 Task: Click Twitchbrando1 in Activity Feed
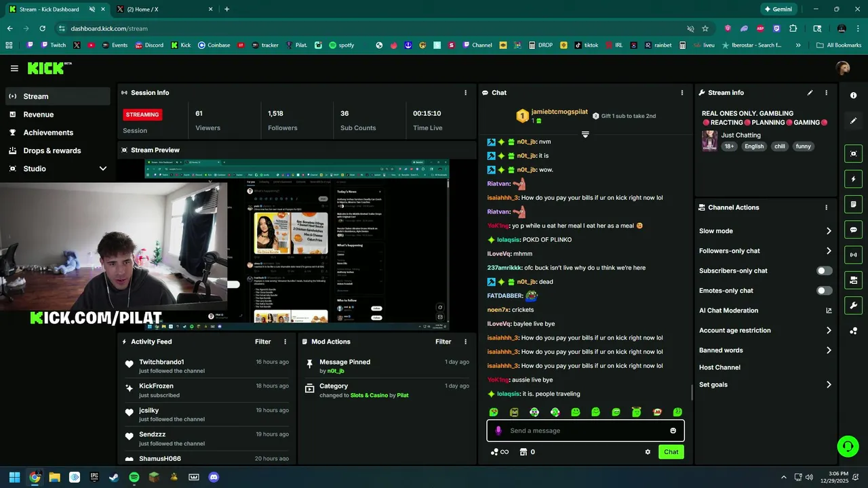pyautogui.click(x=161, y=362)
